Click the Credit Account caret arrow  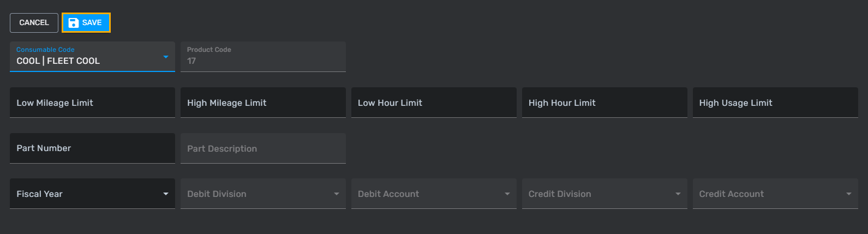pos(849,194)
